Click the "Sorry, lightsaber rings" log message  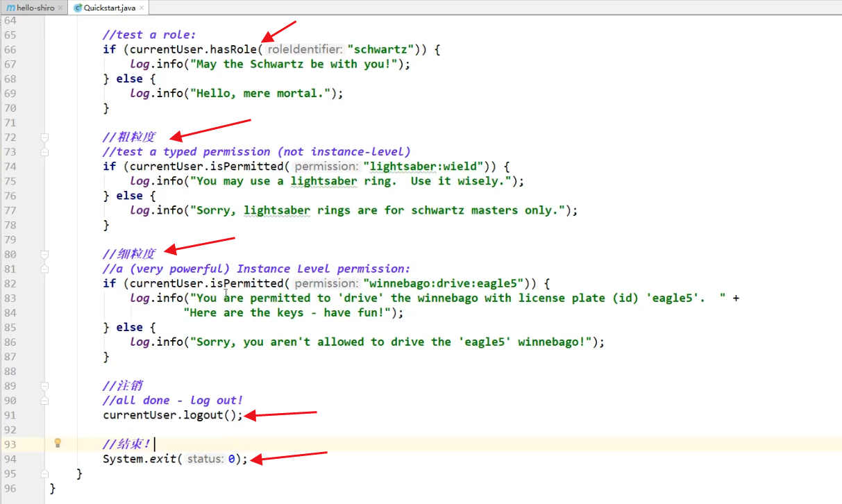click(378, 210)
